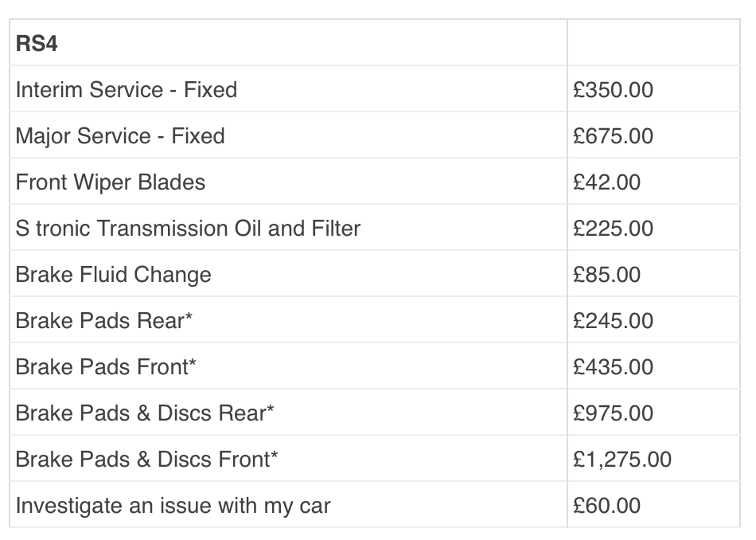Image resolution: width=756 pixels, height=540 pixels.
Task: Click the £1,275.00 price cell
Action: point(622,459)
